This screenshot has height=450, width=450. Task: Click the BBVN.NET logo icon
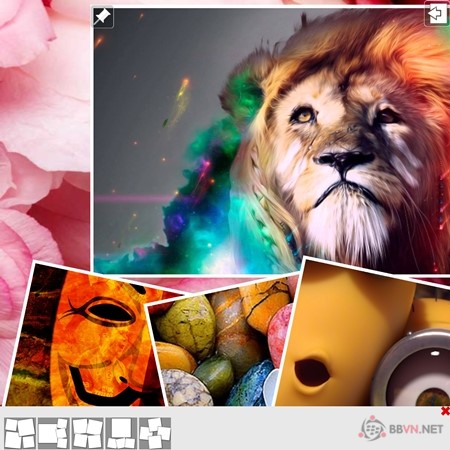click(x=372, y=428)
